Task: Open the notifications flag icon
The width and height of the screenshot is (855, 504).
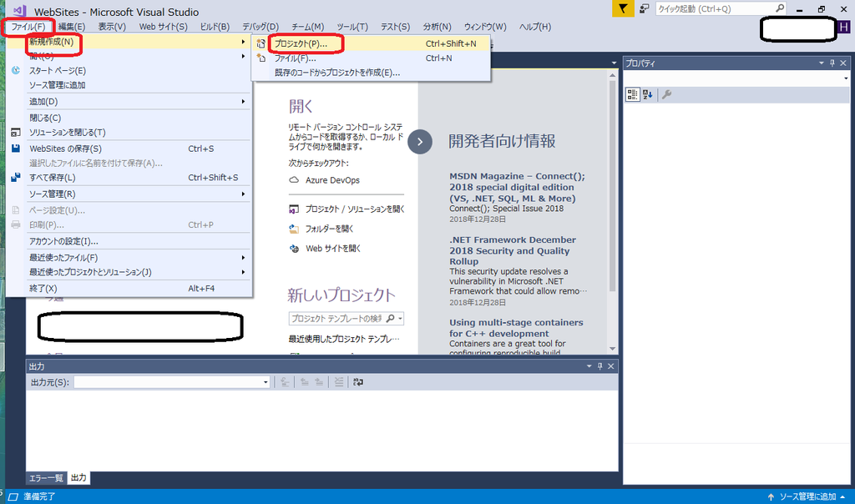Action: coord(623,8)
